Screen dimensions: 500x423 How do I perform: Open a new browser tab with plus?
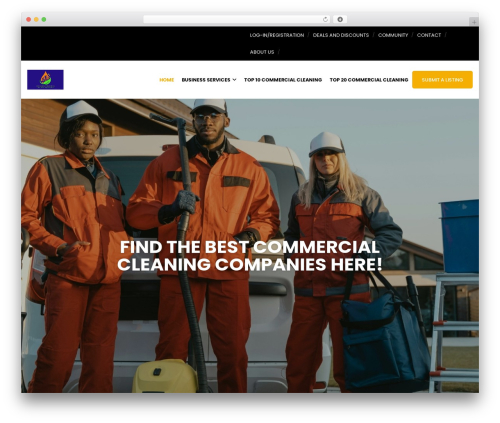474,22
